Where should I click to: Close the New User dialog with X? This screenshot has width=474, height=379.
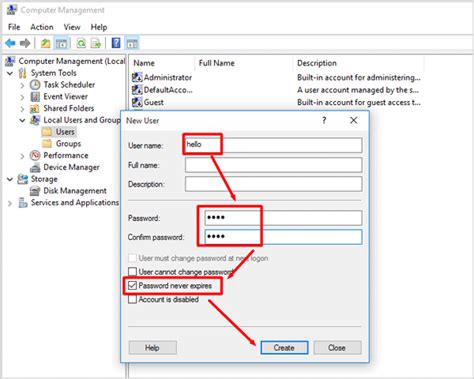click(x=354, y=120)
